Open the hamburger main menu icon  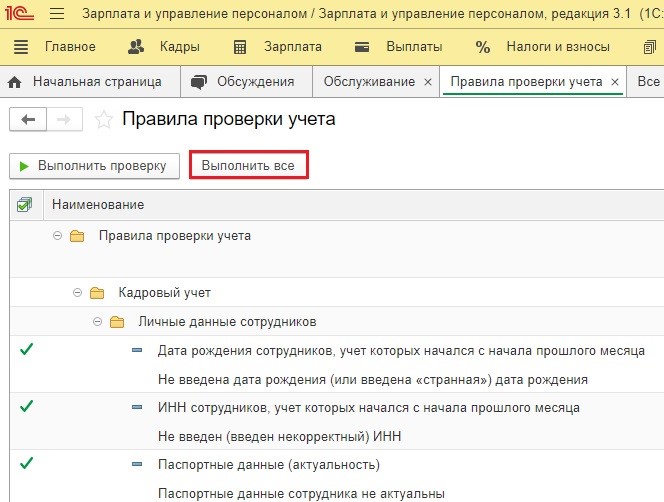[x=57, y=14]
